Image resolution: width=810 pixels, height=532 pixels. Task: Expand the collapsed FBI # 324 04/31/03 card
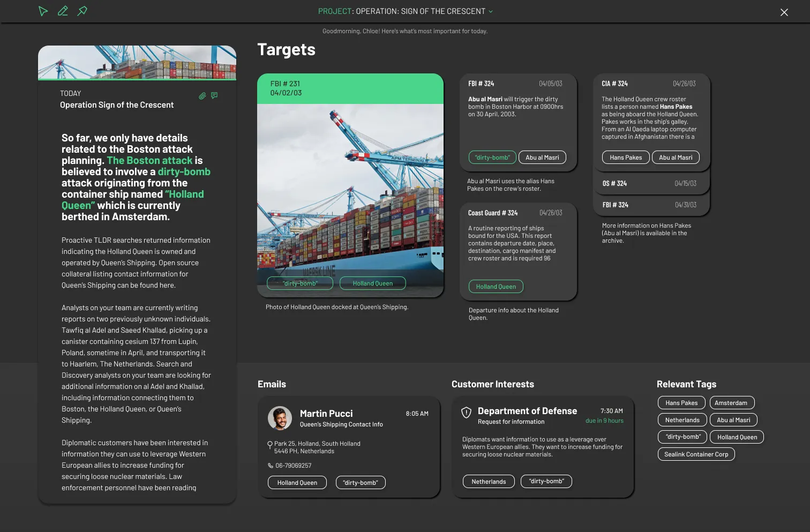[651, 205]
